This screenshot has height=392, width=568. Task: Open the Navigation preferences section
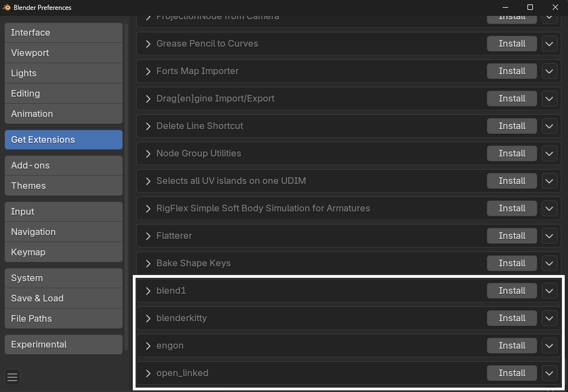coord(63,232)
